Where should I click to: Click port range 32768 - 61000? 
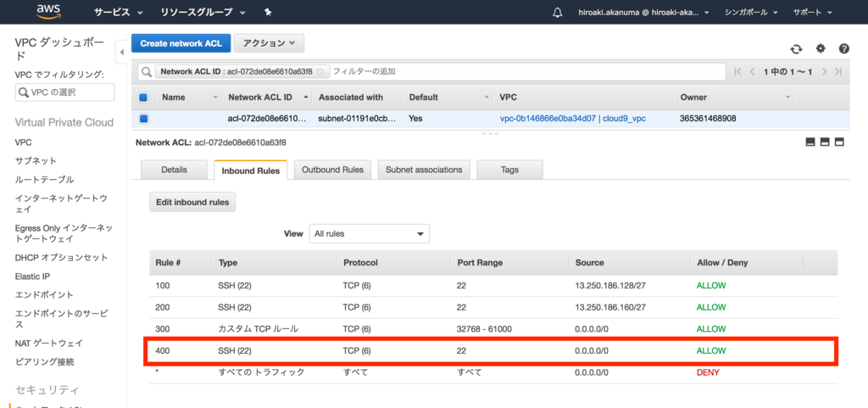pyautogui.click(x=485, y=329)
